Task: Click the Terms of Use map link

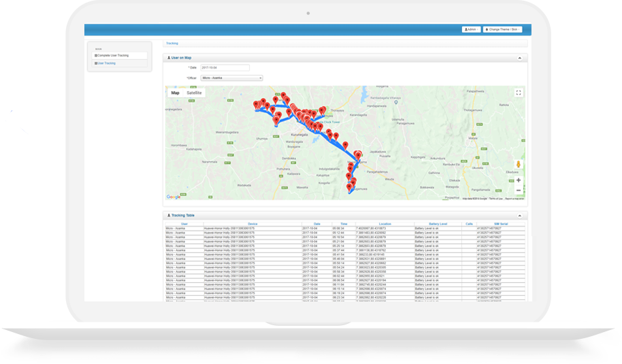Action: [x=495, y=199]
